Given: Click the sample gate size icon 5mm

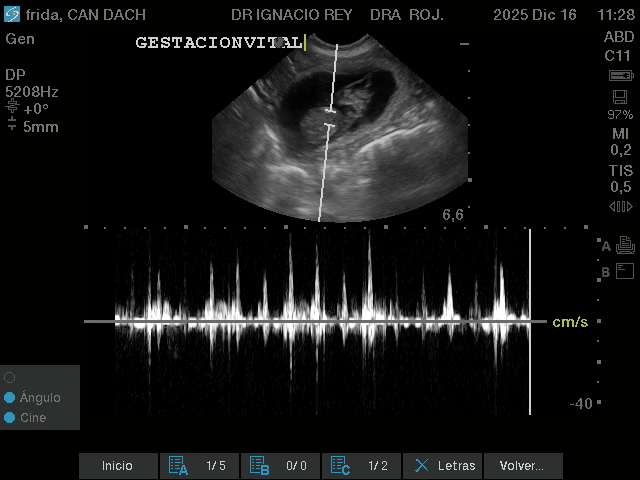Looking at the screenshot, I should point(12,124).
